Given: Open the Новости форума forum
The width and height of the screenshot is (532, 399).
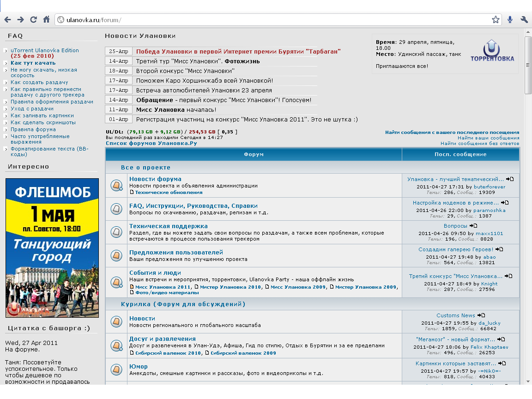Looking at the screenshot, I should (155, 179).
